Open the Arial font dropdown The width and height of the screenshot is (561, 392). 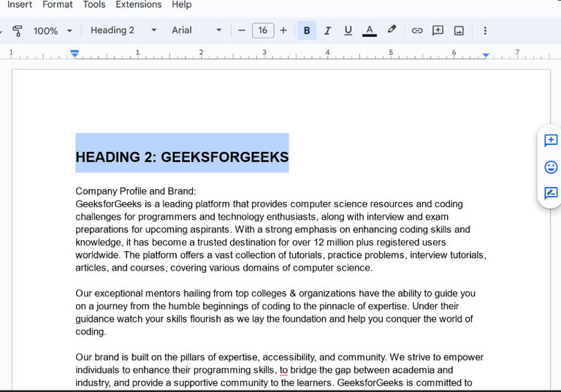(x=196, y=31)
